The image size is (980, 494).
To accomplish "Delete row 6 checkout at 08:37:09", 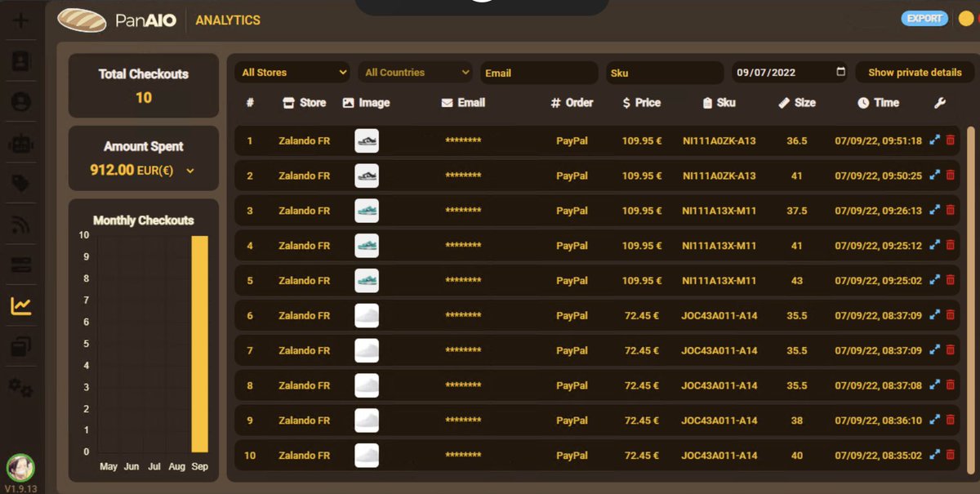I will [950, 315].
